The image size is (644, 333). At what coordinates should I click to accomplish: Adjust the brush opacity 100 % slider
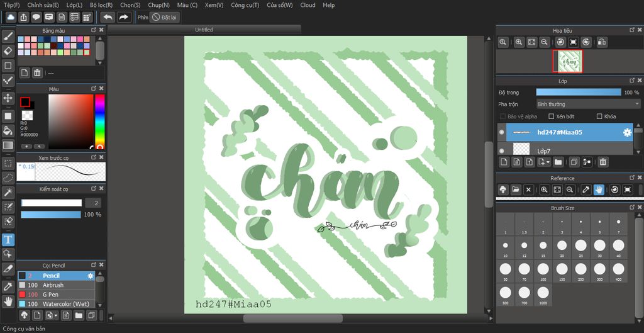(51, 215)
